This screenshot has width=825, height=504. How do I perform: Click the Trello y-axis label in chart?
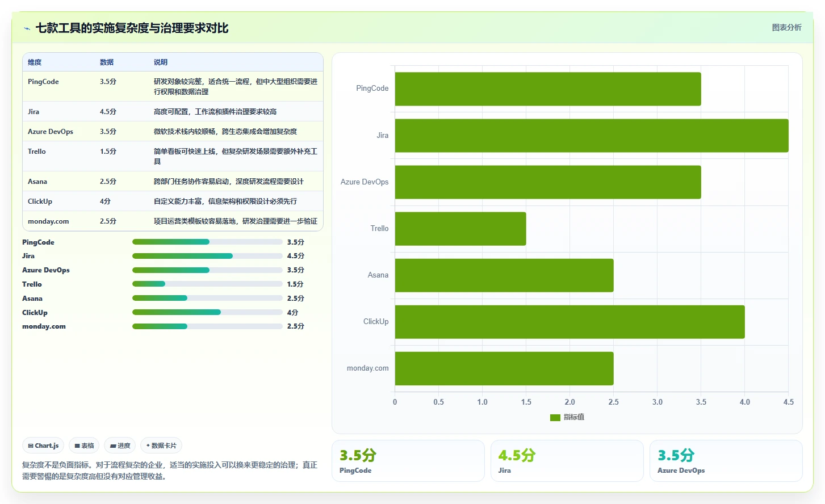point(379,229)
